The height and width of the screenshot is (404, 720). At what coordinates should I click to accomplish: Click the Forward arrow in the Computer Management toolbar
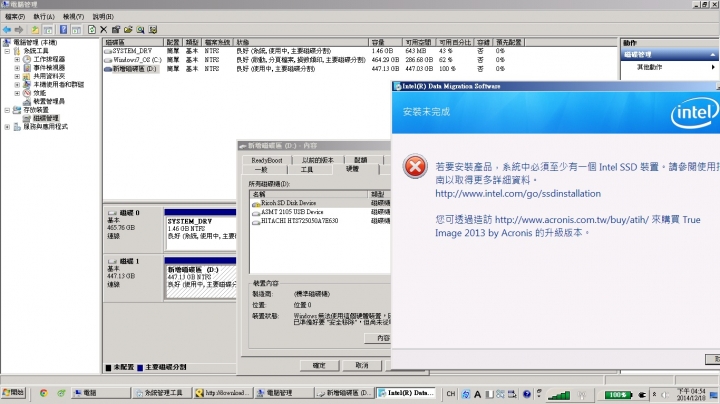19,30
